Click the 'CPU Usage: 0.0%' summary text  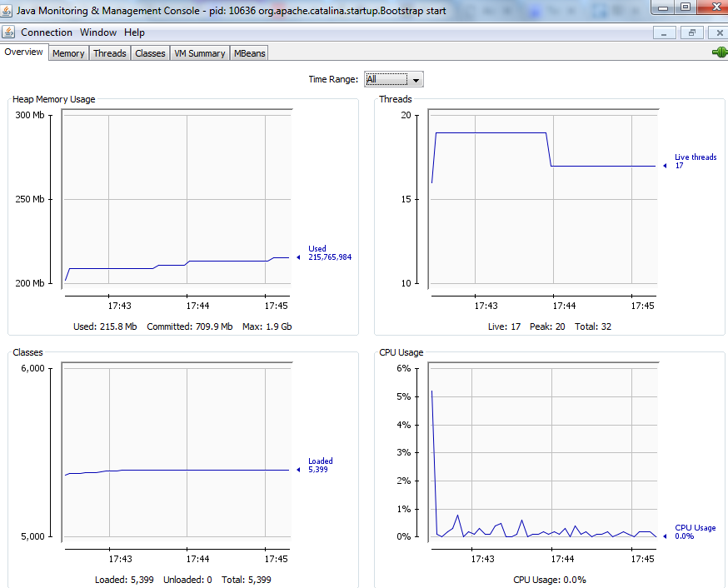pyautogui.click(x=550, y=580)
